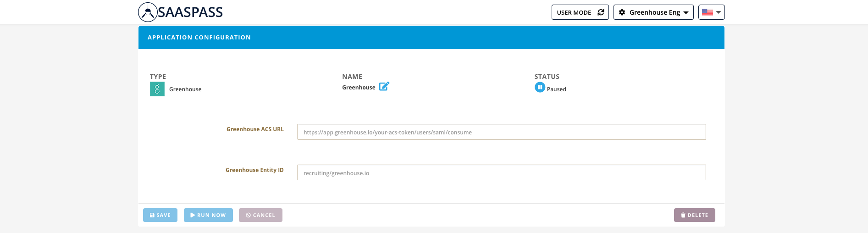Focus the Greenhouse Entity ID input field
Screen dimensions: 868x233
coord(501,173)
